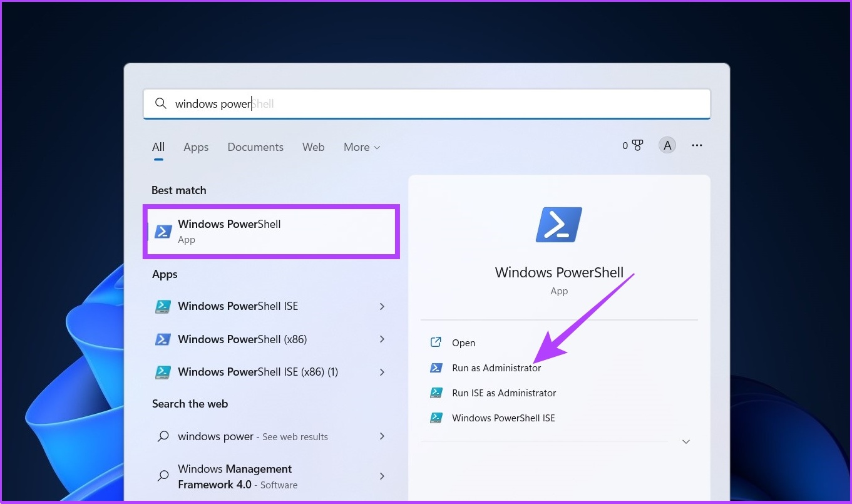This screenshot has width=852, height=504.
Task: Click the PowerShell ISE (x86) (1) icon
Action: click(x=163, y=372)
